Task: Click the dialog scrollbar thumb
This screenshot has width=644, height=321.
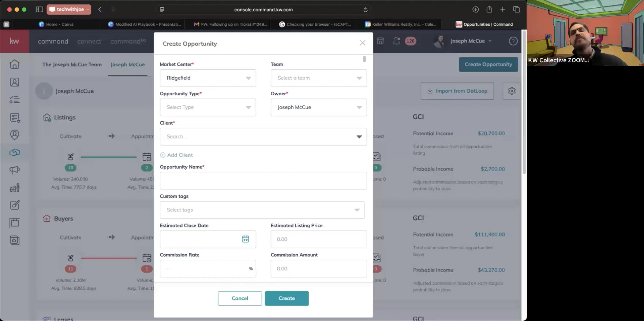Action: (364, 59)
